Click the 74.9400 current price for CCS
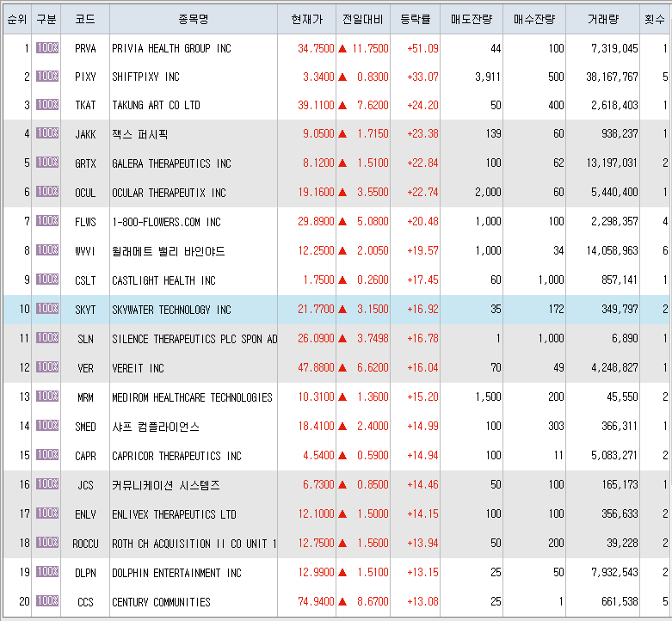This screenshot has width=672, height=621. (316, 602)
